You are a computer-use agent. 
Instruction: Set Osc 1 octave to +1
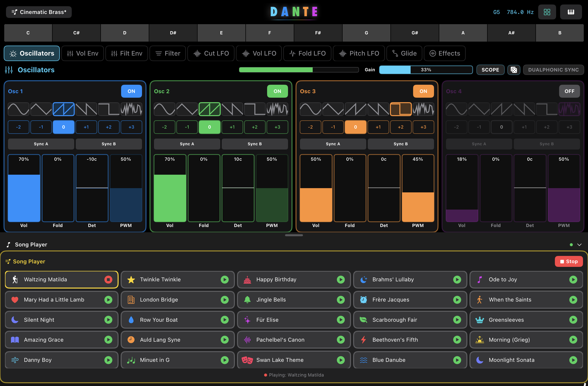point(86,127)
